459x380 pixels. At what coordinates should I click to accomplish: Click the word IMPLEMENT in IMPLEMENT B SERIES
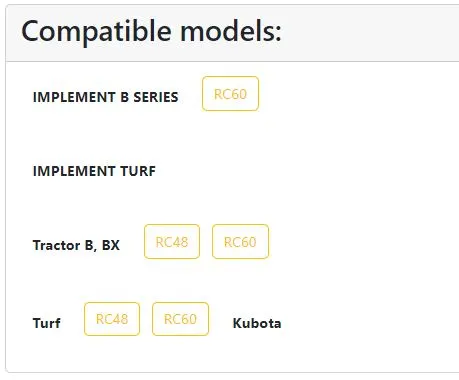pos(74,97)
